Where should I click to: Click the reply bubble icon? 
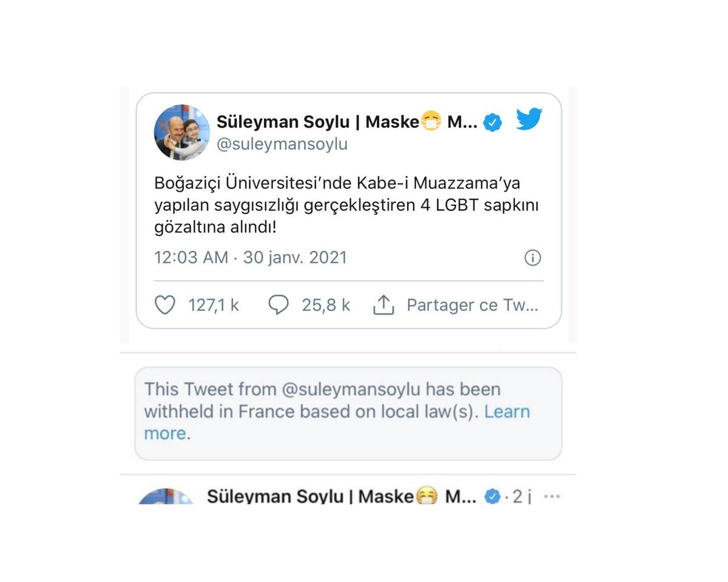279,305
